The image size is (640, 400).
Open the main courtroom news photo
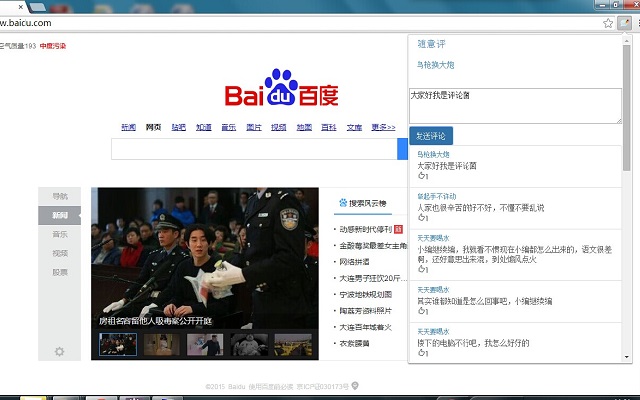coord(205,258)
